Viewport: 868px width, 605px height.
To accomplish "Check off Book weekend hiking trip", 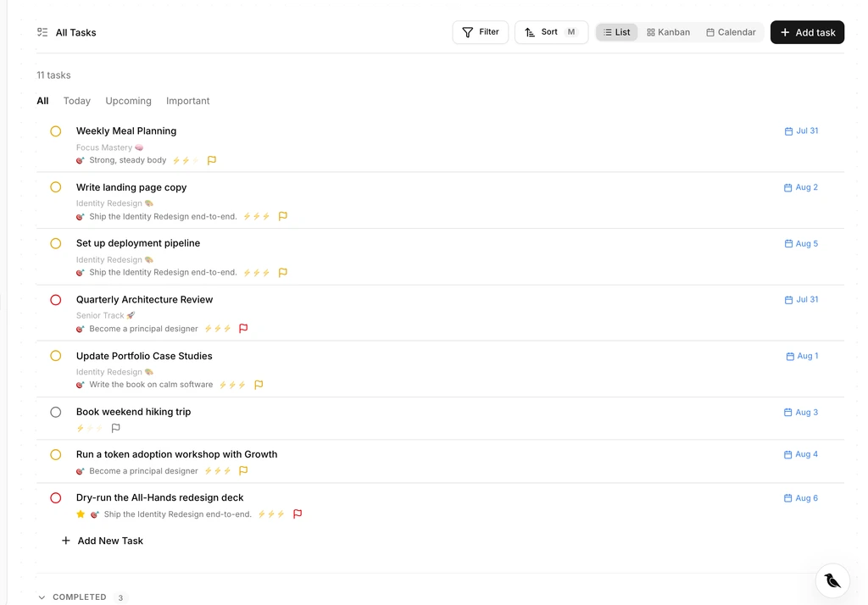I will coord(55,413).
